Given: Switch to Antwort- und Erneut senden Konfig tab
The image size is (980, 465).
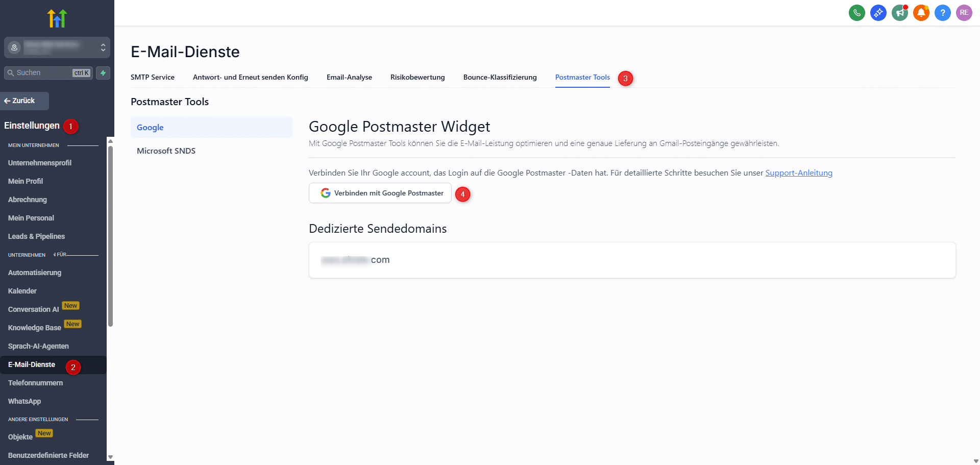Looking at the screenshot, I should [251, 77].
